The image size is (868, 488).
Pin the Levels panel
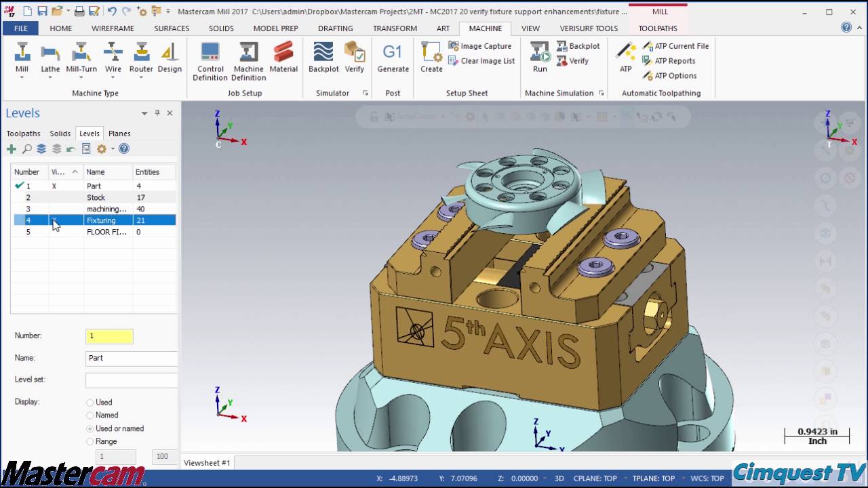[157, 113]
